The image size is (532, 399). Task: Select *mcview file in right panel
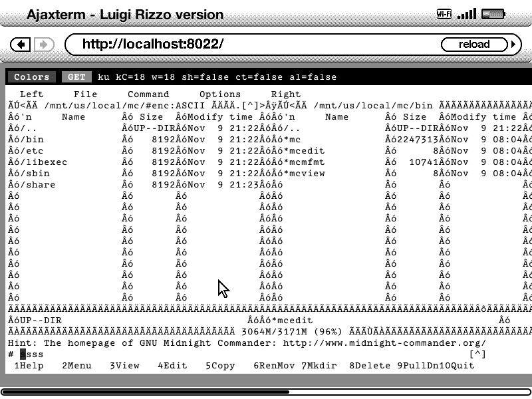(304, 174)
